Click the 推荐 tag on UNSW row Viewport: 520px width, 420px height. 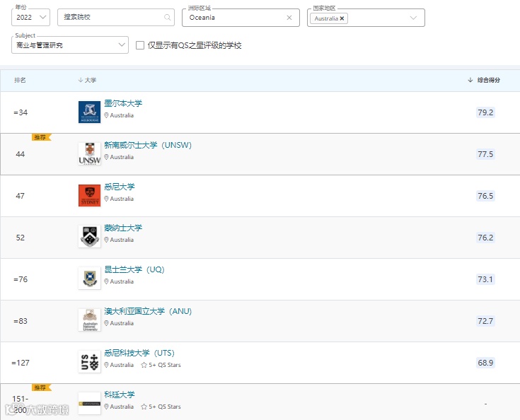click(x=41, y=137)
